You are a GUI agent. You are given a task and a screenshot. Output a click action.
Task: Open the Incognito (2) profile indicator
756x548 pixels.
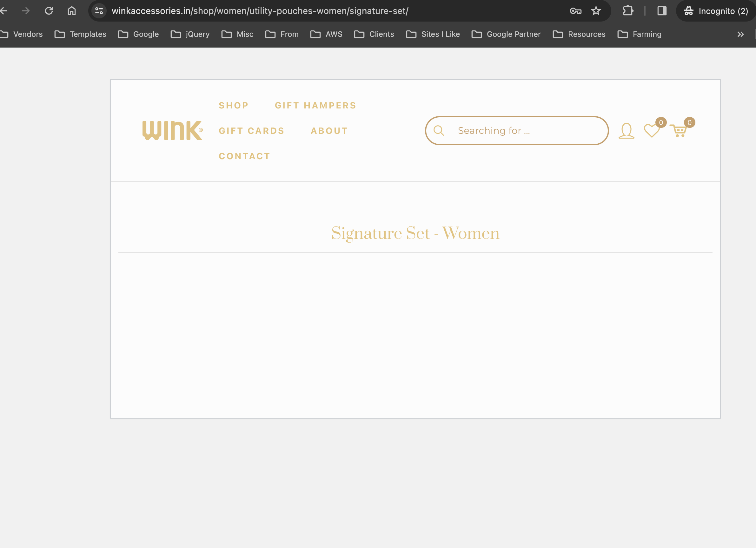tap(716, 11)
